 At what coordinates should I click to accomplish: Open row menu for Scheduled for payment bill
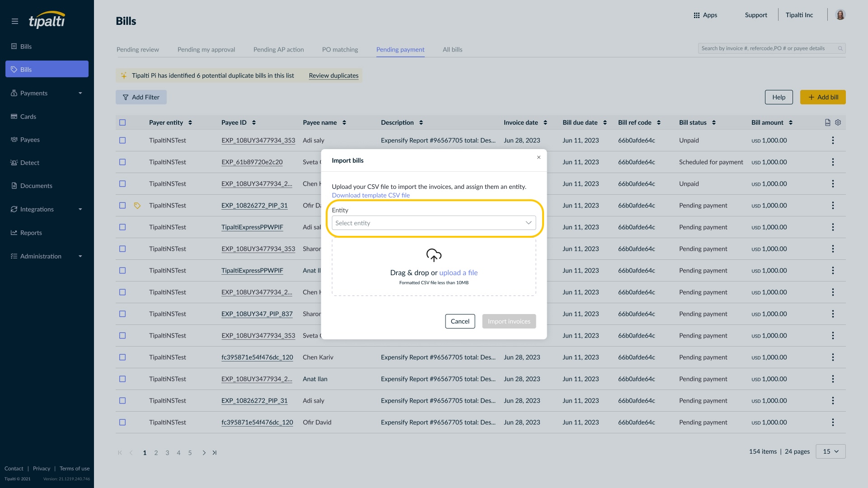pyautogui.click(x=833, y=162)
